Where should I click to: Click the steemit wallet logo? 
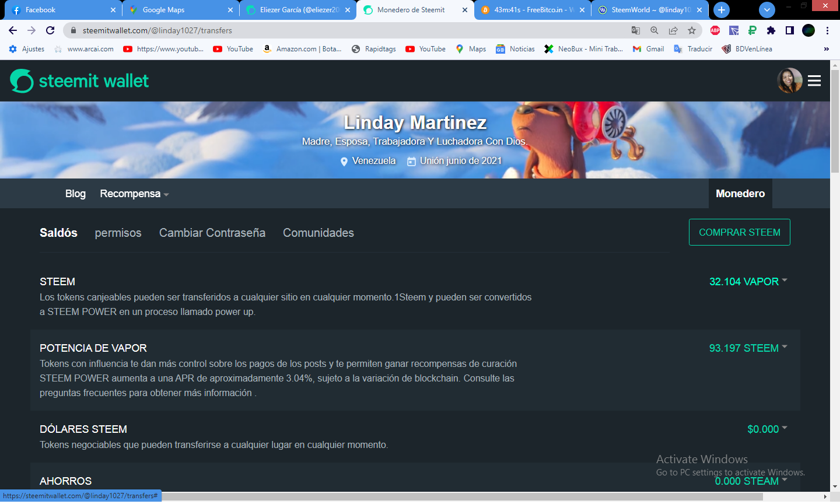point(79,81)
